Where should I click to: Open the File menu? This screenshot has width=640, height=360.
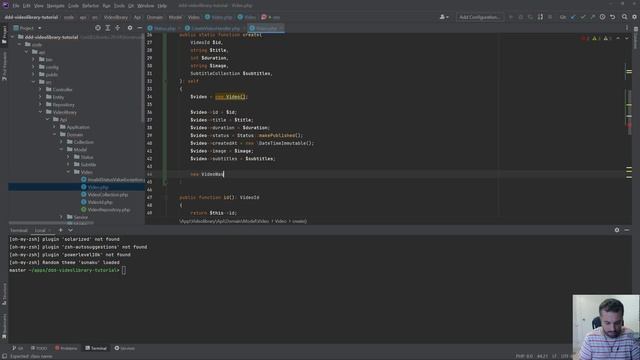(16, 6)
